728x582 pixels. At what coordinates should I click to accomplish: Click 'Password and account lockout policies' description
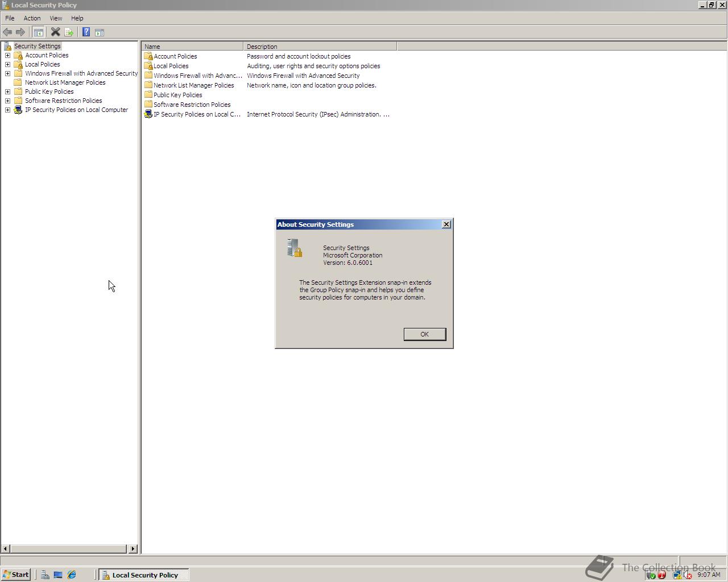point(299,56)
